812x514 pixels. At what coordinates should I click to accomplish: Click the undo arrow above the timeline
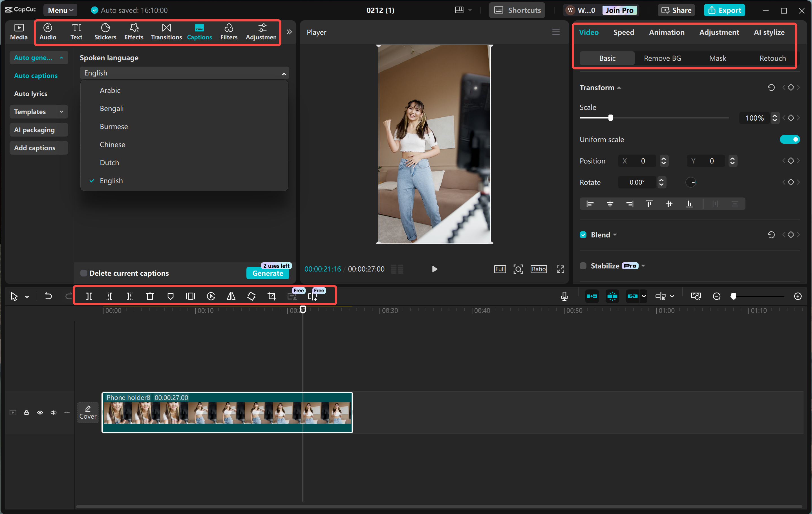coord(48,296)
